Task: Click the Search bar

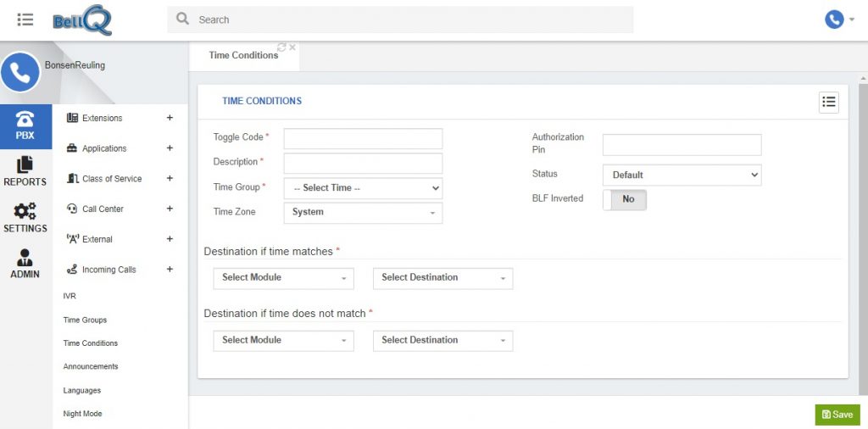Action: pyautogui.click(x=400, y=20)
